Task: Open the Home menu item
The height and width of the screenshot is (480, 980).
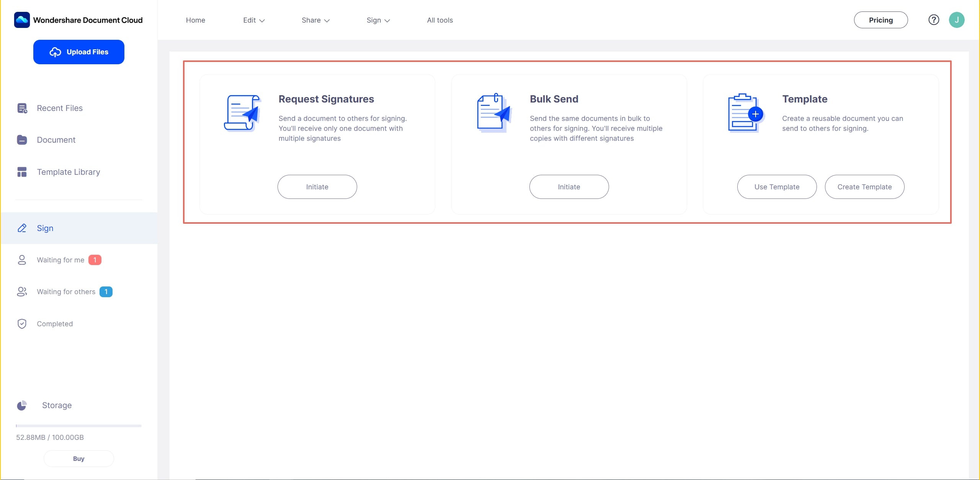Action: [x=196, y=20]
